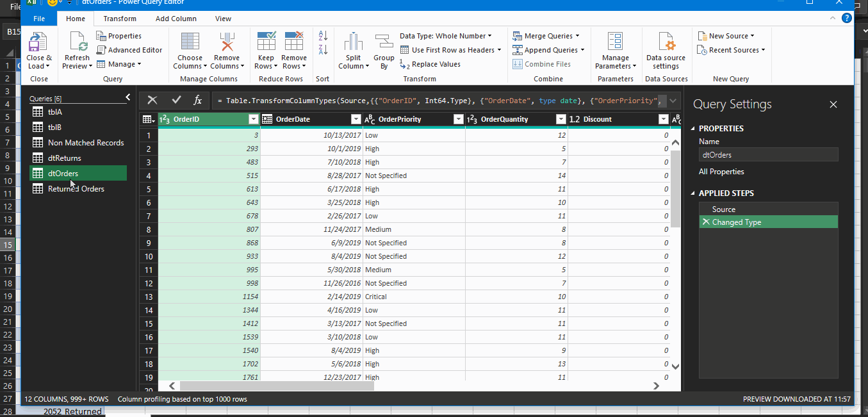Collapse the PROPERTIES section
Screen dimensions: 868x417
click(692, 129)
